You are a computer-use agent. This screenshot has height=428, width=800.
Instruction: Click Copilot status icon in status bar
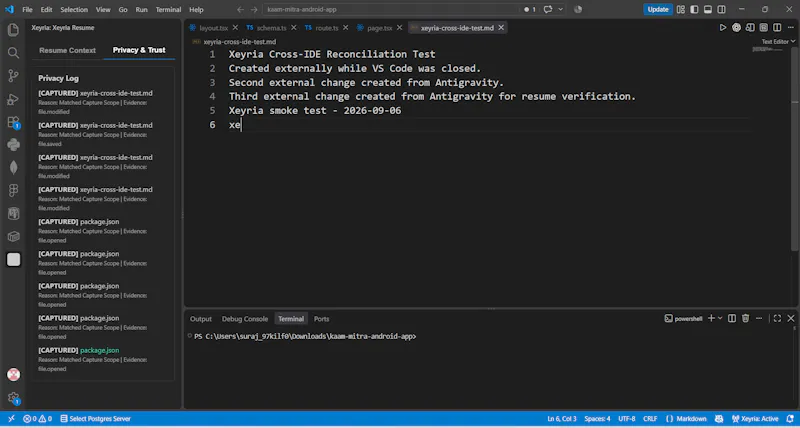coord(718,419)
